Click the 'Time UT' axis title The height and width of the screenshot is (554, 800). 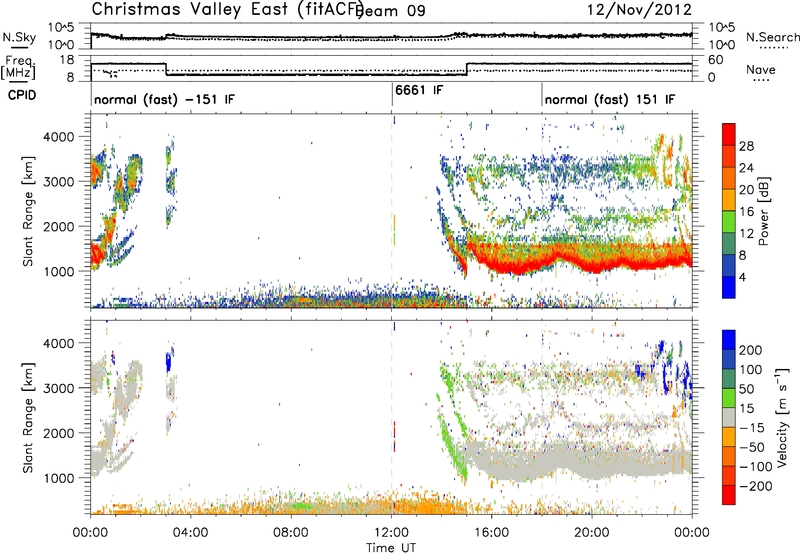(x=391, y=548)
